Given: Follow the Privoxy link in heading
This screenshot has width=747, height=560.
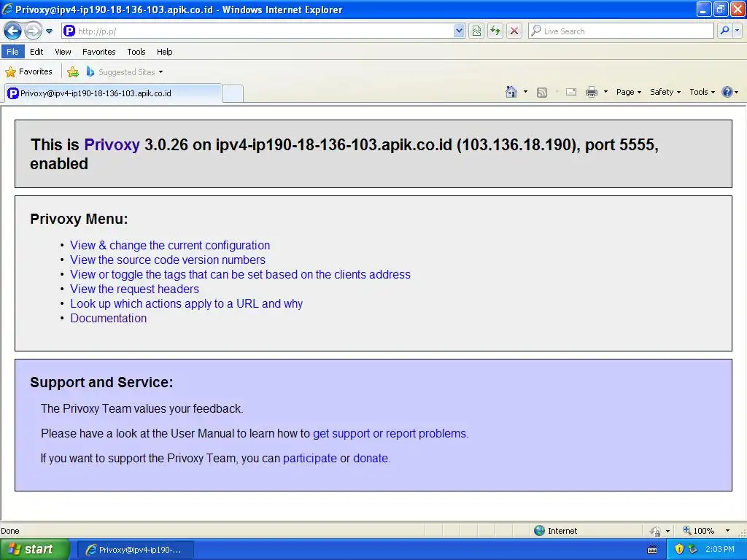Looking at the screenshot, I should 112,145.
